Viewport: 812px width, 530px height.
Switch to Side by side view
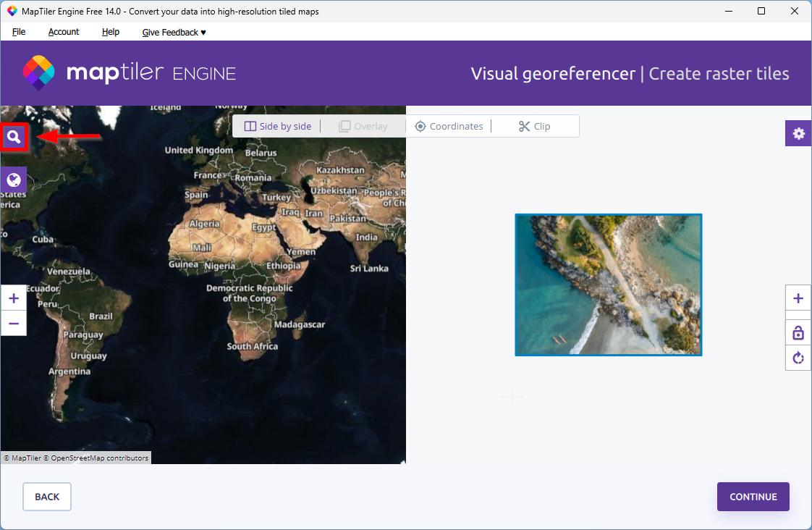pyautogui.click(x=278, y=127)
